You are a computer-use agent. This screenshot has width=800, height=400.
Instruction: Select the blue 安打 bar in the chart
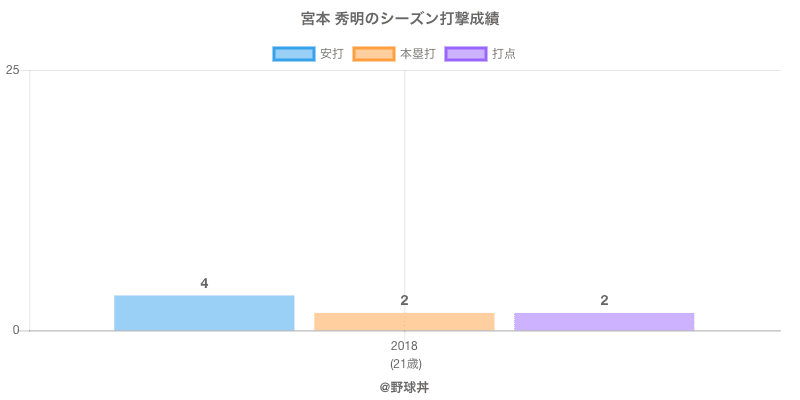click(x=204, y=313)
